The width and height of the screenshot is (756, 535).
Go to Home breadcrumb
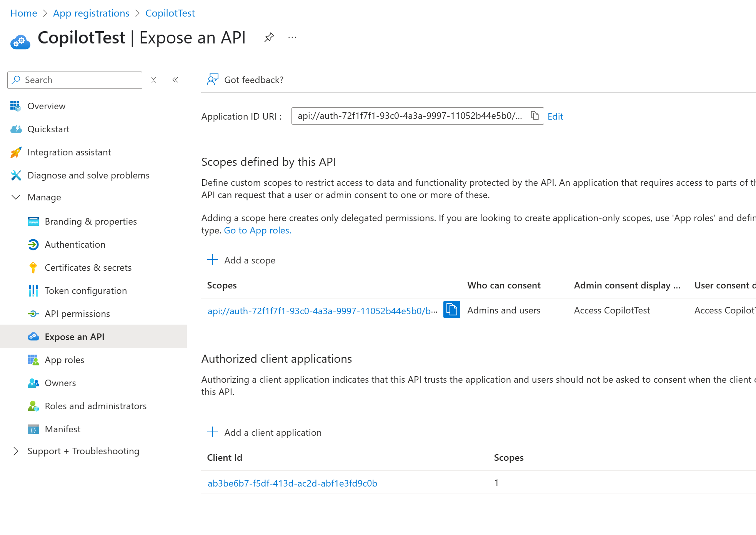[x=24, y=13]
